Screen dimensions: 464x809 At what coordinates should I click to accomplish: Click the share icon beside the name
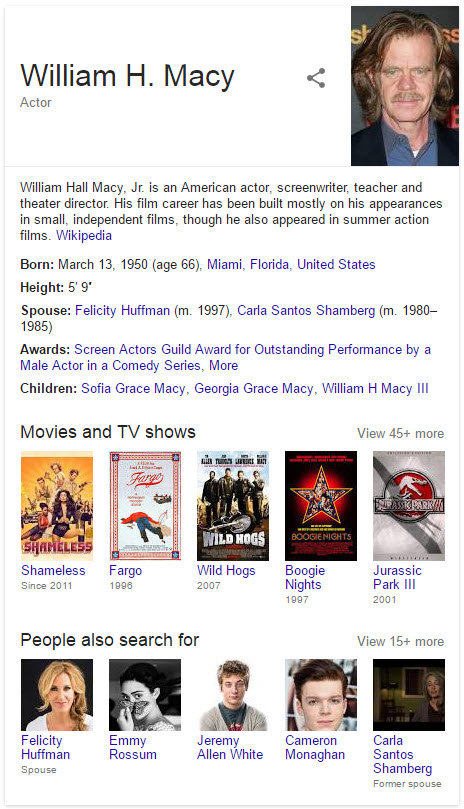pos(316,78)
